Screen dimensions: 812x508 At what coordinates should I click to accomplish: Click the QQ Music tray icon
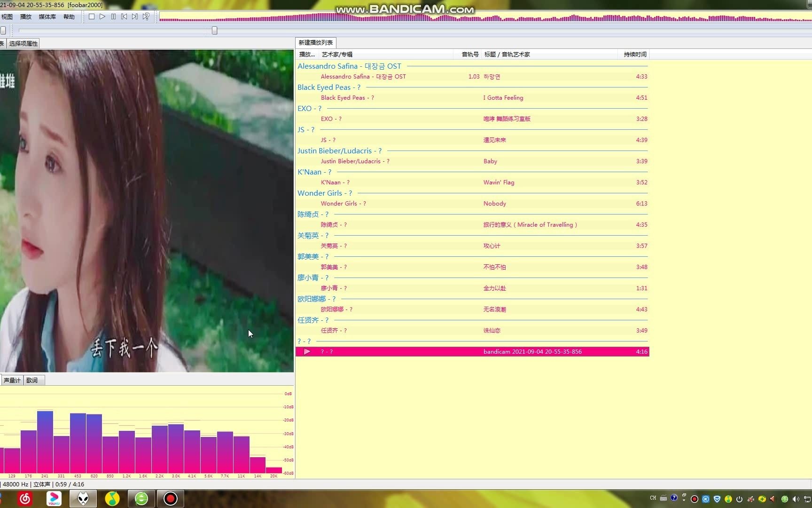pos(728,499)
